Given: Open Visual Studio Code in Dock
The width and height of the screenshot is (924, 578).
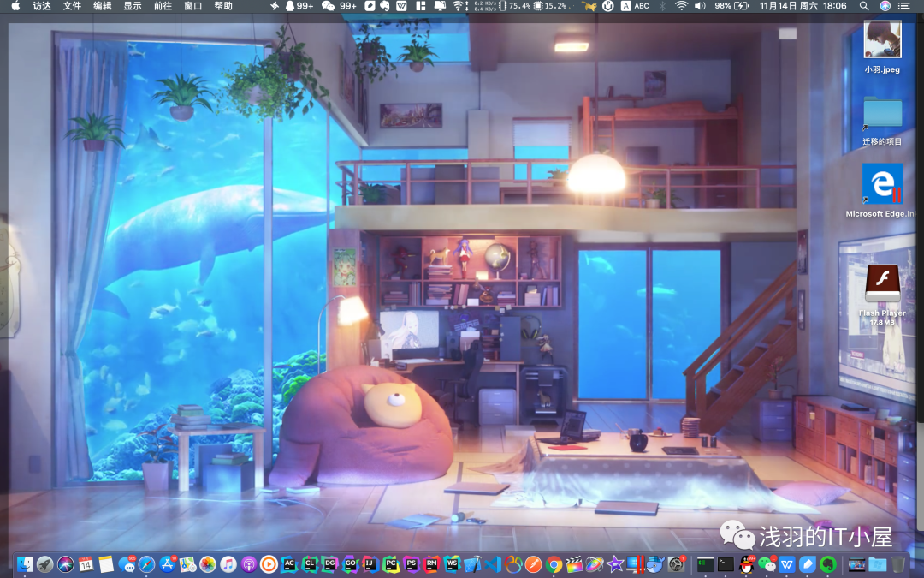Looking at the screenshot, I should pyautogui.click(x=494, y=564).
